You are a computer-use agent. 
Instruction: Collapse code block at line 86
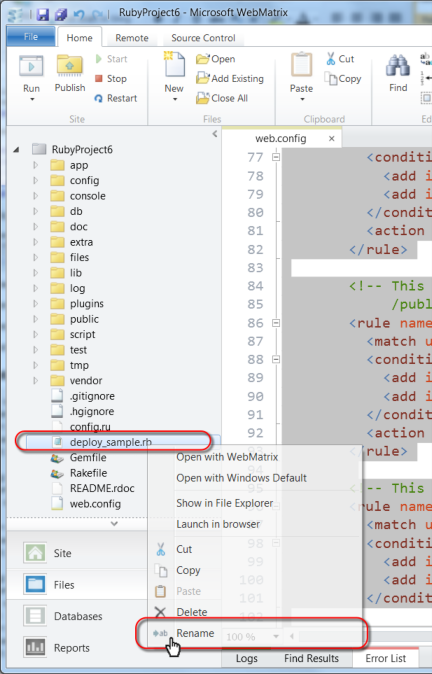pyautogui.click(x=276, y=323)
